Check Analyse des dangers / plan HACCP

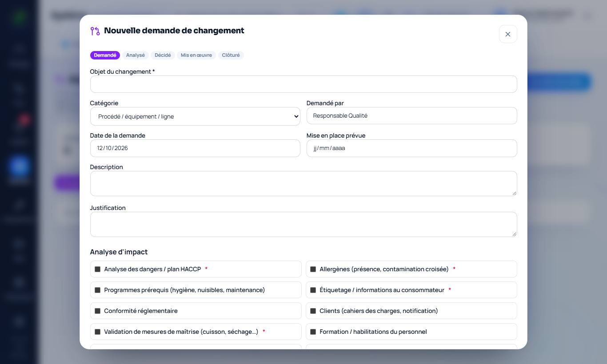point(98,269)
